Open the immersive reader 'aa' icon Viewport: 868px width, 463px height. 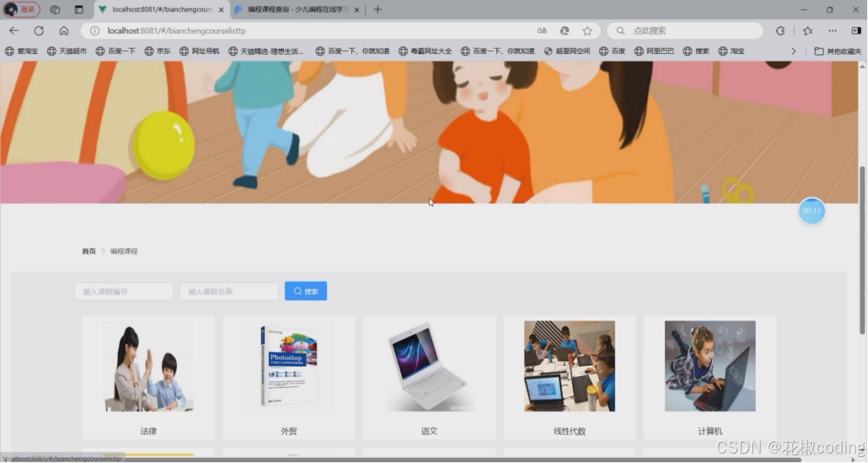coord(541,31)
